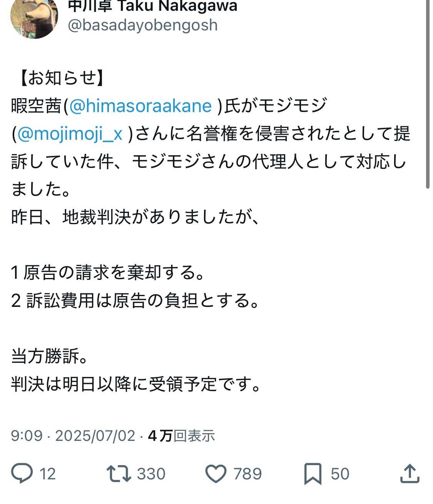Click the like count 789
Screen dimensions: 433x504
click(x=247, y=474)
